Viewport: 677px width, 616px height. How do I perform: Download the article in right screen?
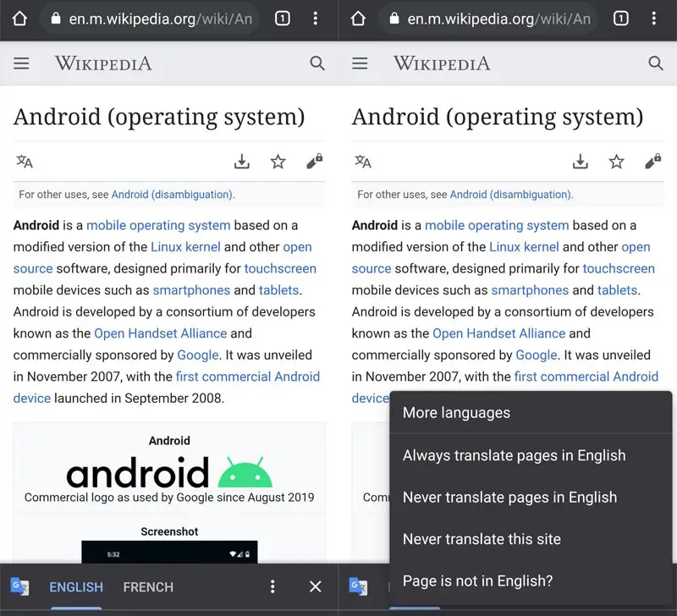(581, 162)
